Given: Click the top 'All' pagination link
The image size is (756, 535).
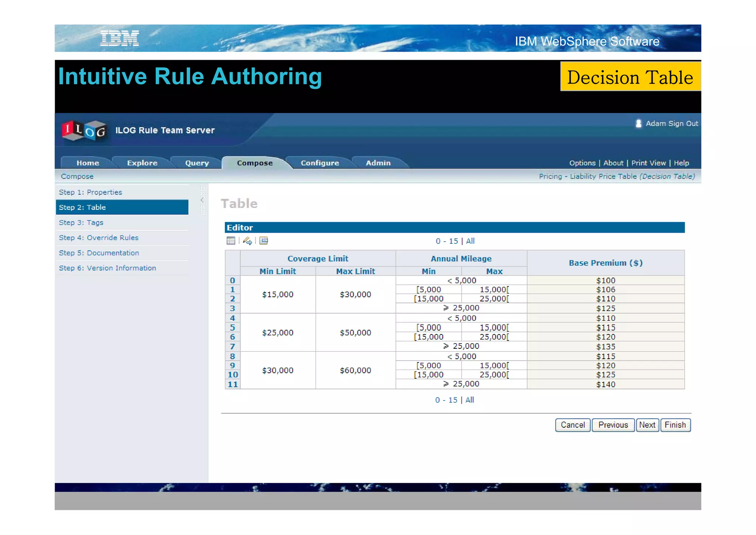Looking at the screenshot, I should tap(470, 241).
